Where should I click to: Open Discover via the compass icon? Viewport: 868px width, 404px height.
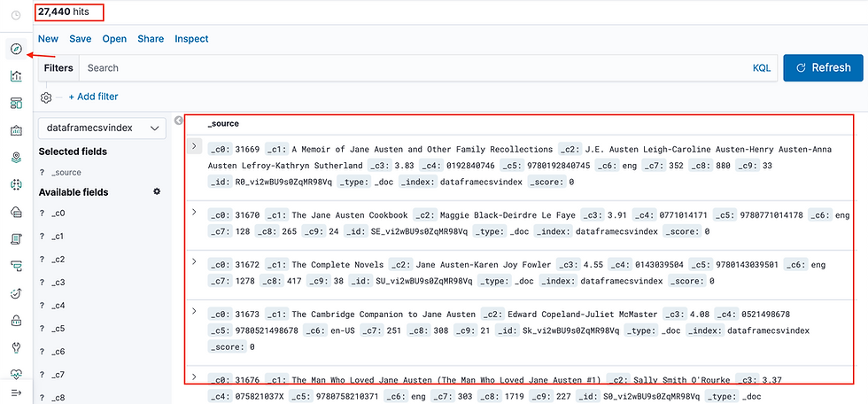pyautogui.click(x=16, y=50)
